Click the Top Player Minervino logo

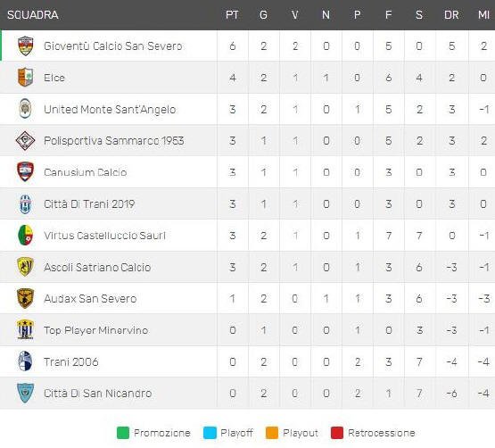25,329
